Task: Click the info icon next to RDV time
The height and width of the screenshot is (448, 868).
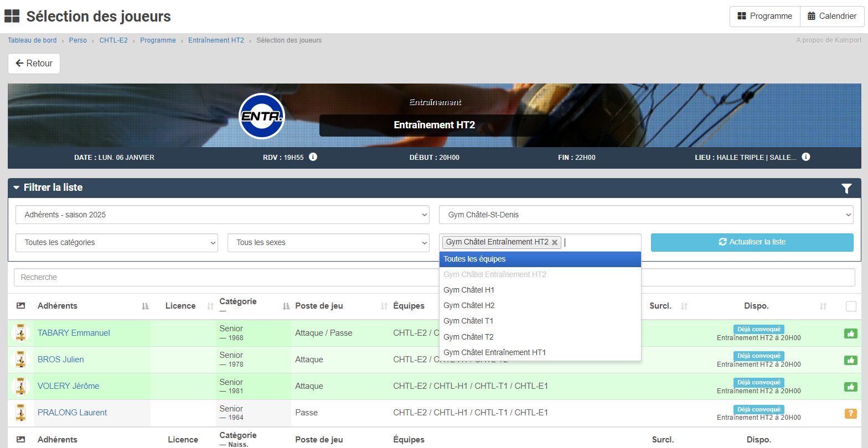Action: (x=313, y=157)
